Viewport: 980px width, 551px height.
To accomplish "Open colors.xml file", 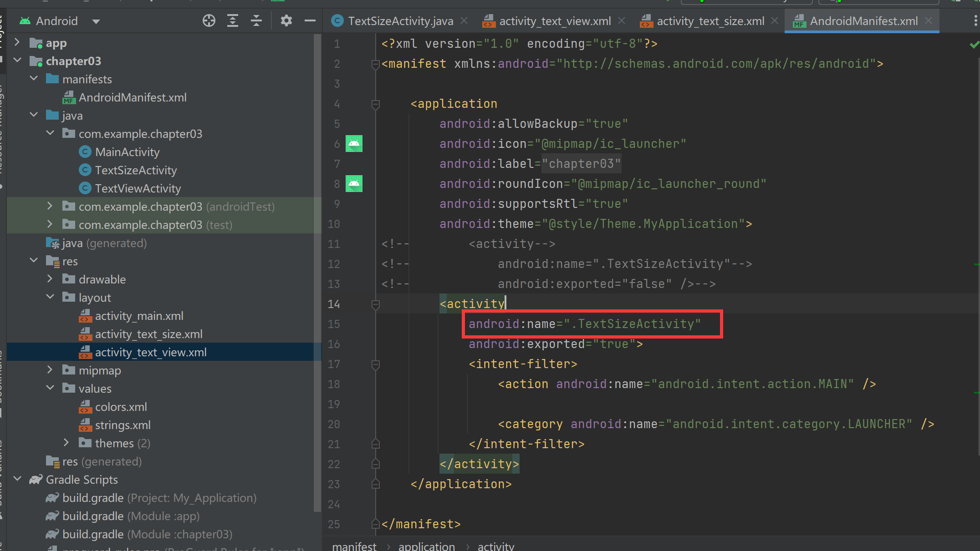I will (121, 407).
